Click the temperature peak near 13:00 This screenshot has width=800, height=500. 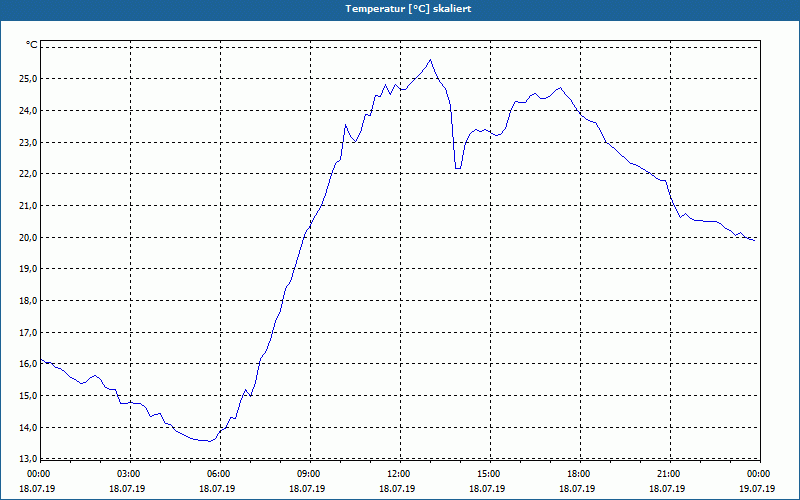click(x=430, y=60)
